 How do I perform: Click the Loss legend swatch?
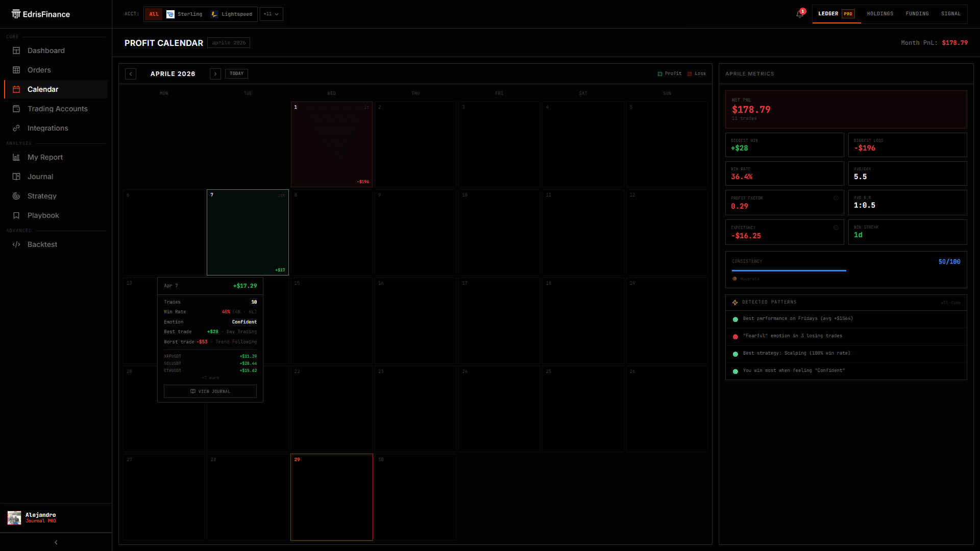690,74
